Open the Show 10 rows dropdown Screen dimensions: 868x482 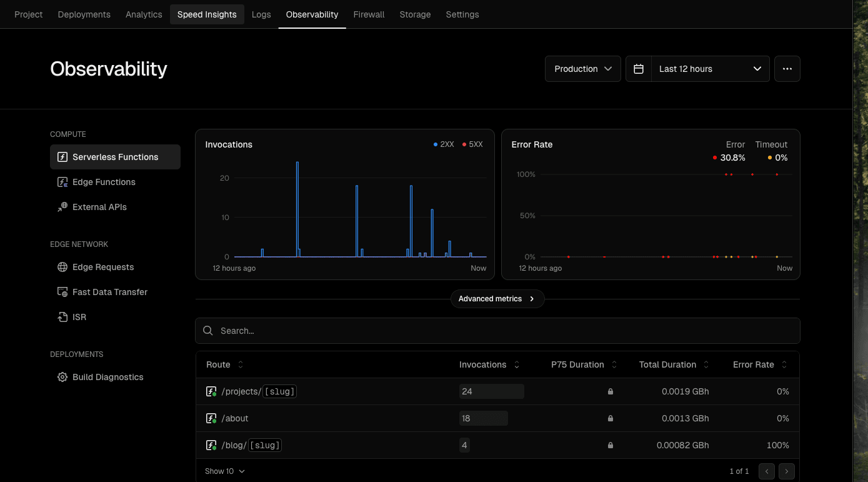[x=224, y=471]
